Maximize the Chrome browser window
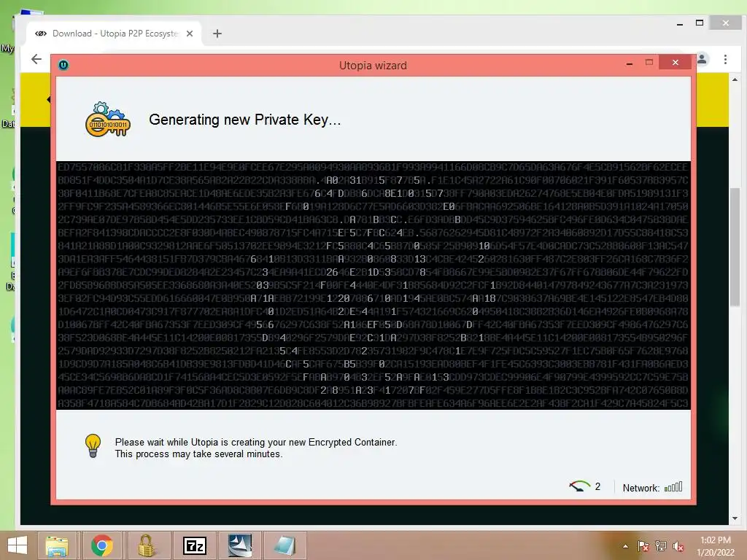This screenshot has height=560, width=747. coord(700,23)
